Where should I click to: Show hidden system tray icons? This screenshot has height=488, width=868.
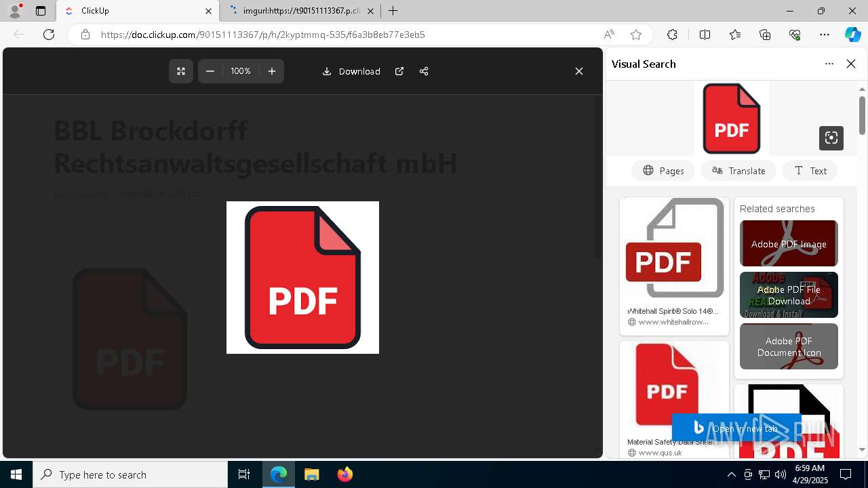tap(731, 474)
